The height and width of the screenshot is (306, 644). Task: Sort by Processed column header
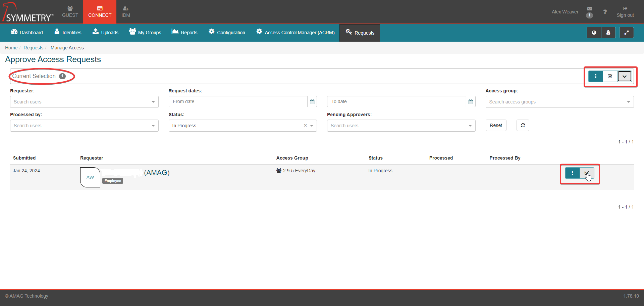tap(441, 158)
